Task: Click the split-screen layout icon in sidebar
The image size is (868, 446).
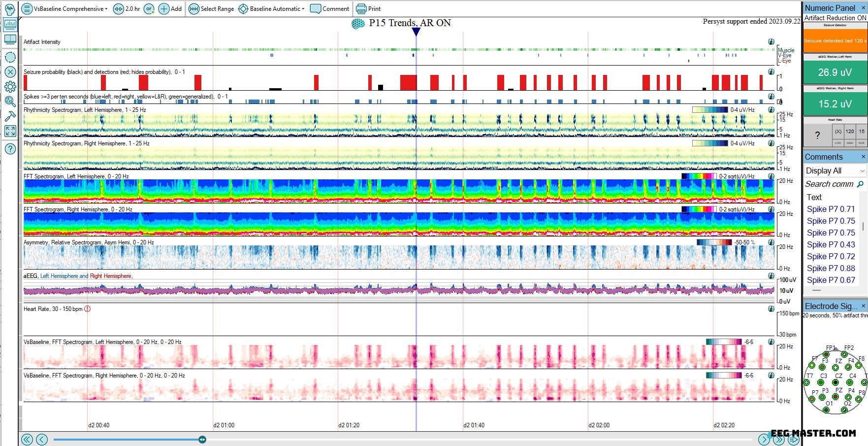Action: (x=10, y=39)
